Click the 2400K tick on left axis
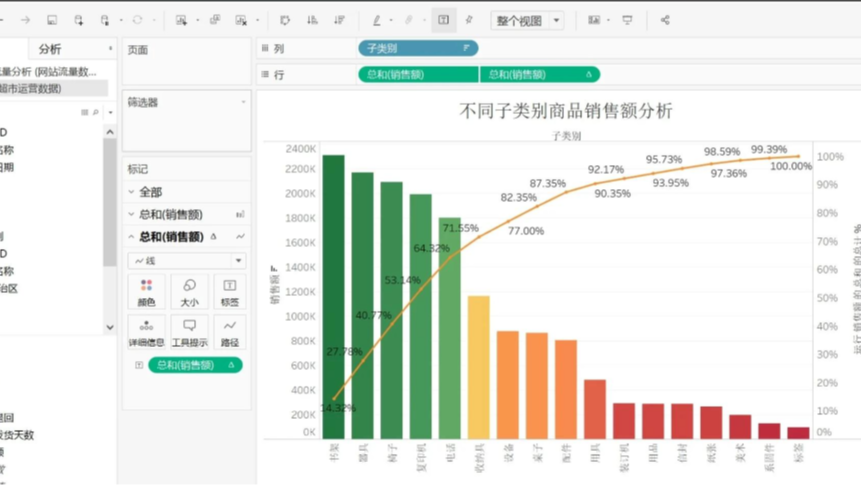 pos(300,149)
